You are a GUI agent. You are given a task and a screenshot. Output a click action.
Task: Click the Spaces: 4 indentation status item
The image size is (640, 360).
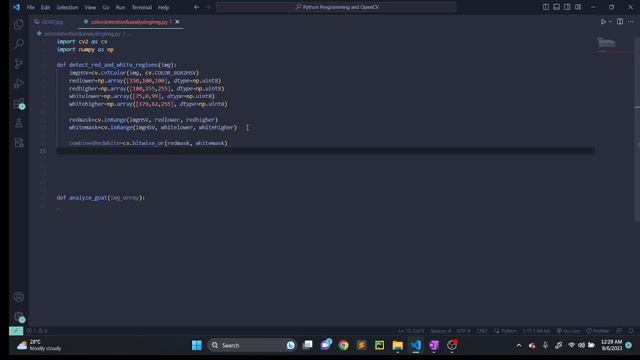441,331
